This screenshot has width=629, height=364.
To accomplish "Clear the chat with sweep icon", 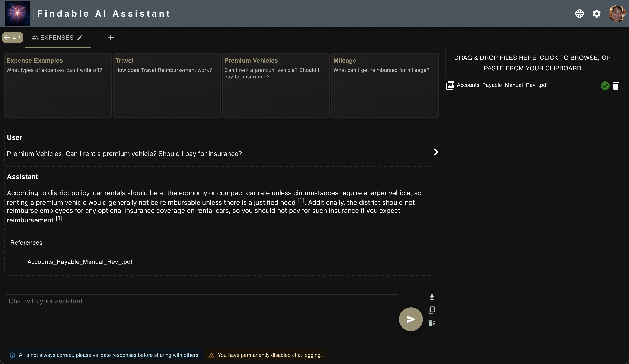I will click(x=432, y=323).
